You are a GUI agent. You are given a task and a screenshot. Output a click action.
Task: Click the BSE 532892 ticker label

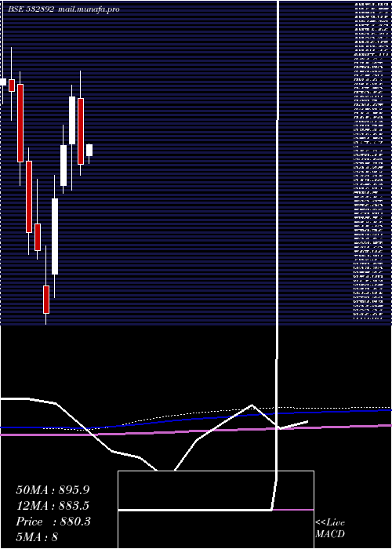tap(31, 9)
